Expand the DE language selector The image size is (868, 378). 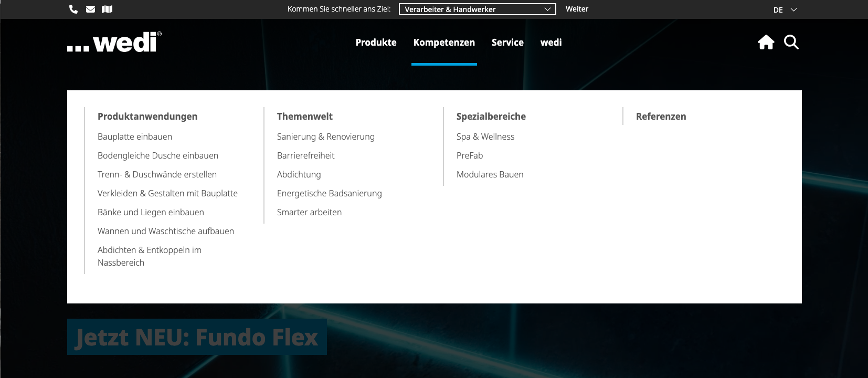[785, 10]
